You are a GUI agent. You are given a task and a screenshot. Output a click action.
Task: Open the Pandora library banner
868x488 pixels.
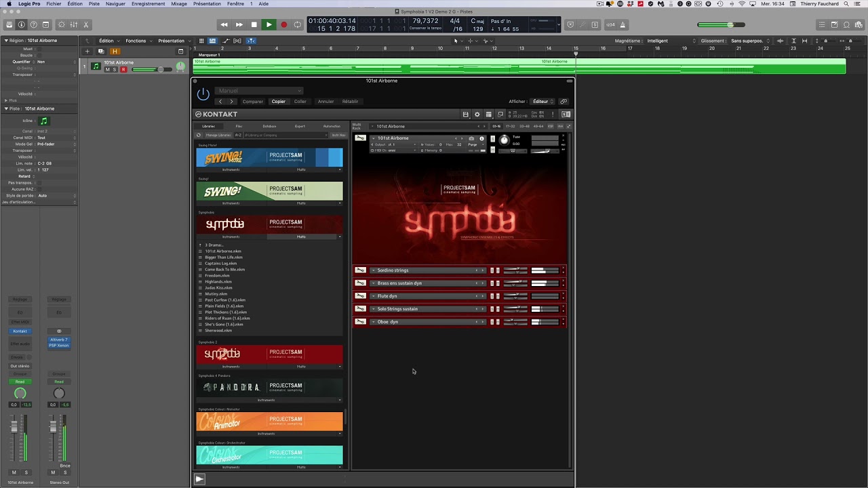pyautogui.click(x=269, y=387)
